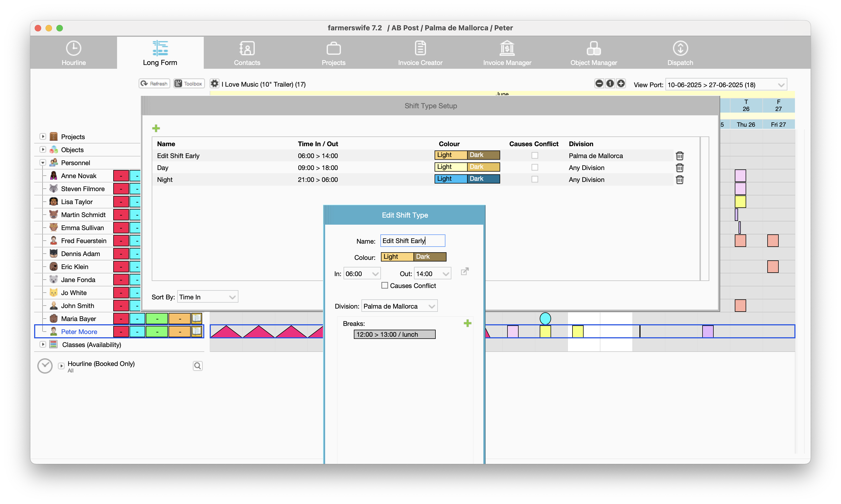Toggle Maria Bayer's cyan status cell
841x504 pixels.
point(137,319)
